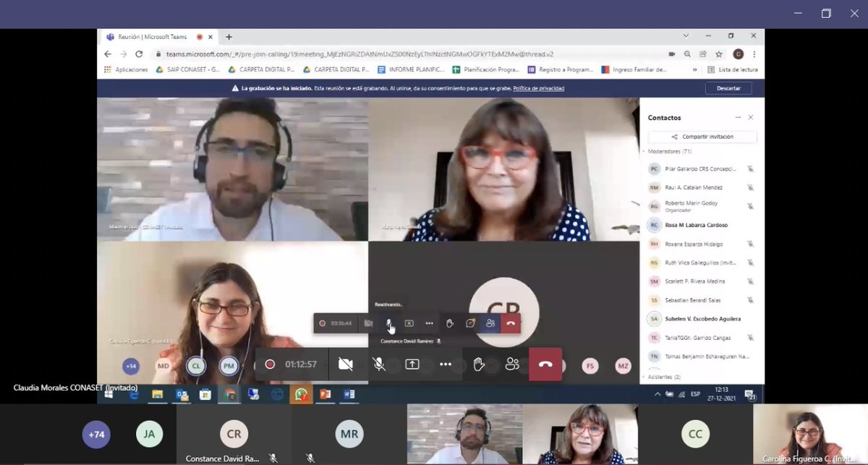This screenshot has width=868, height=465.
Task: Open Contactos panel more options
Action: click(x=738, y=117)
